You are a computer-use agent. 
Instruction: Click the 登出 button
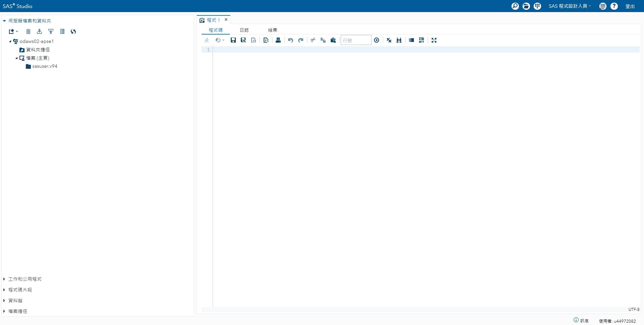[630, 6]
